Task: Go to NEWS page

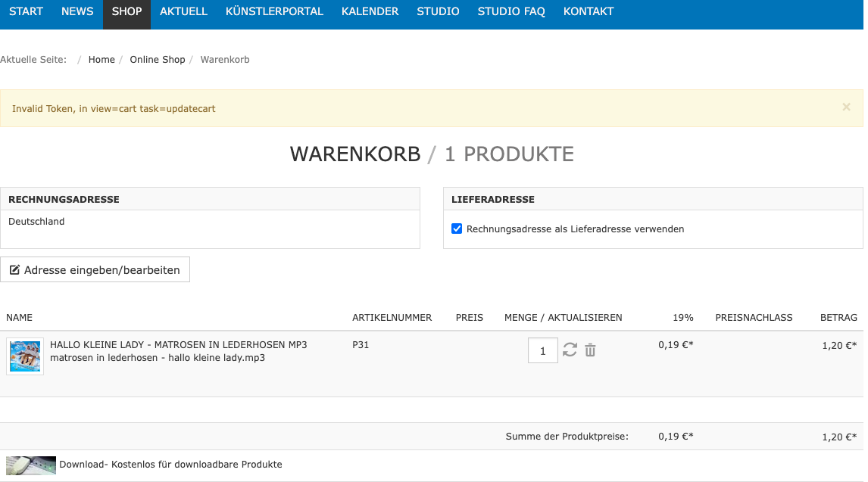Action: (77, 11)
